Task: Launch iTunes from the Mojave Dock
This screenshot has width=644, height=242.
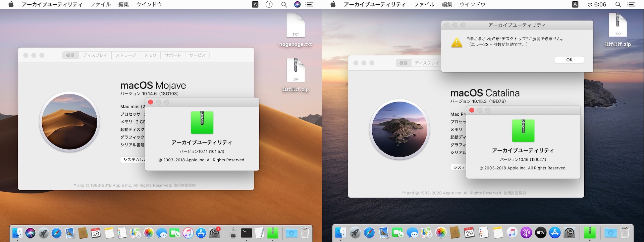Action: tap(188, 233)
